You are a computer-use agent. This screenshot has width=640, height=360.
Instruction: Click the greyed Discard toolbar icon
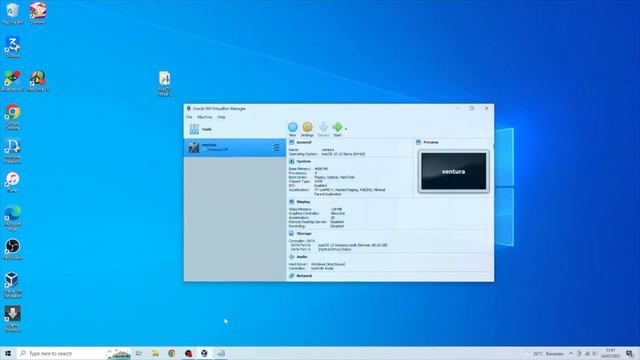(x=323, y=127)
